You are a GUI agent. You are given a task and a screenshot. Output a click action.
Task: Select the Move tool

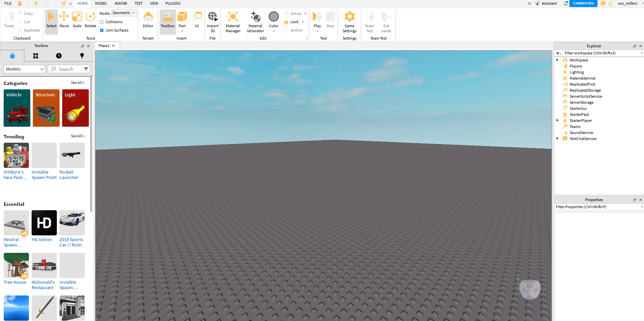click(x=64, y=20)
